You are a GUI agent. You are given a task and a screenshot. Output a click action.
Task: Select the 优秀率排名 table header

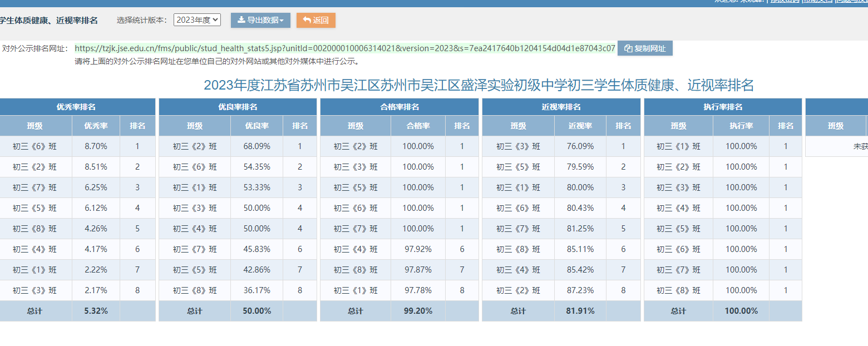pyautogui.click(x=76, y=107)
